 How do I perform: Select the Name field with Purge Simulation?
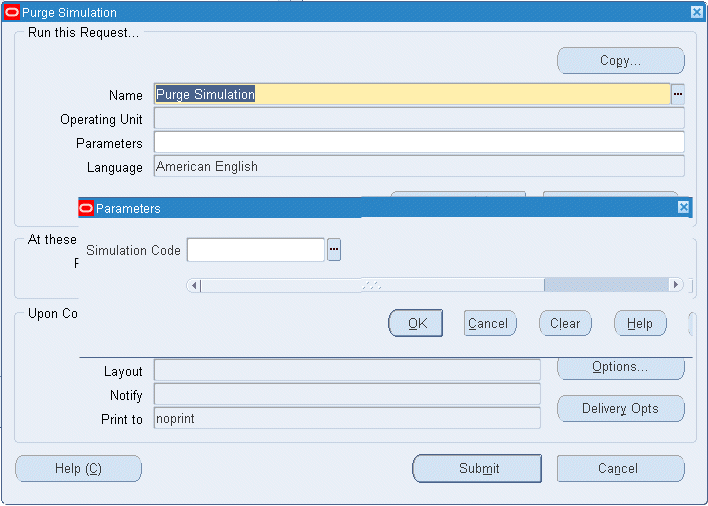412,94
